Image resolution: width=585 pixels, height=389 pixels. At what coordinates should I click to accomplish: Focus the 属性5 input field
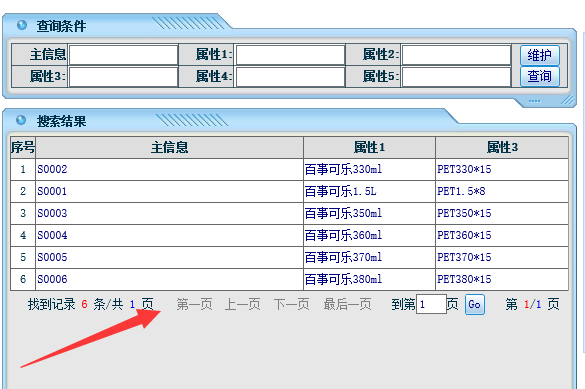[457, 77]
